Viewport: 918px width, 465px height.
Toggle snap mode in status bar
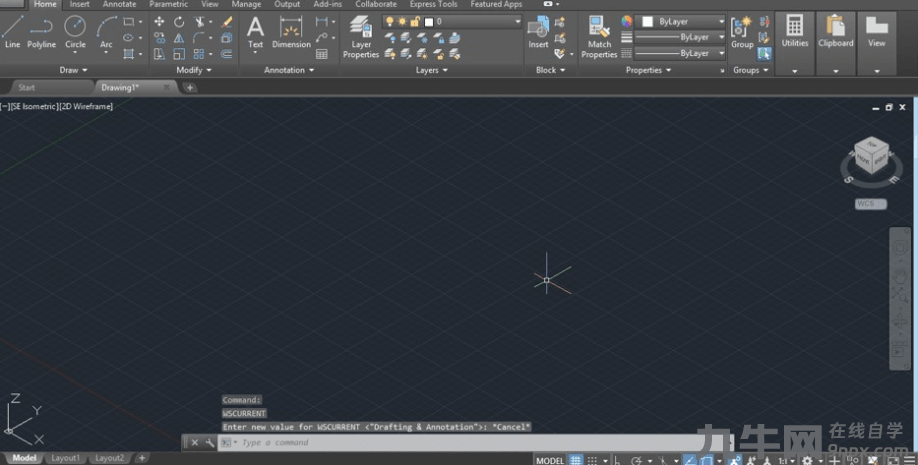pyautogui.click(x=592, y=460)
